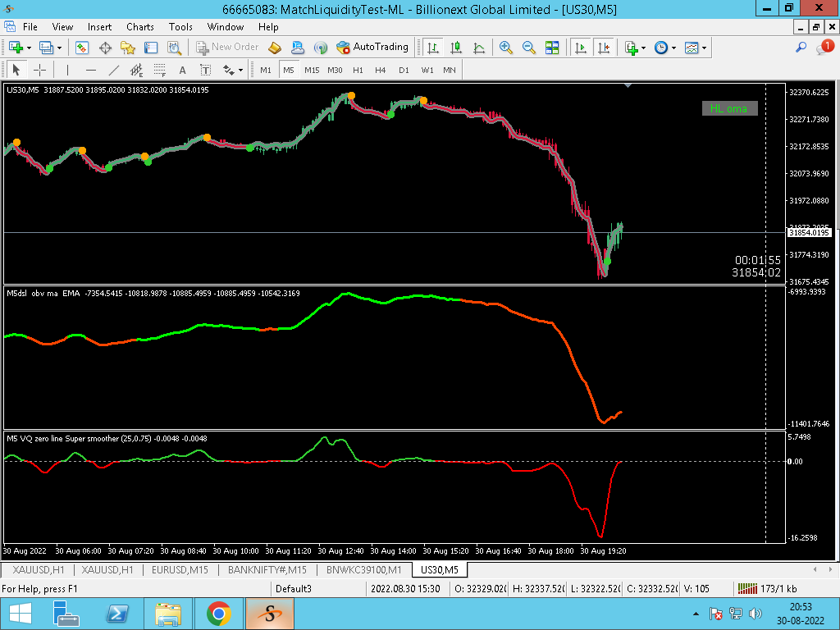Expand the templates dropdown arrow
Image resolution: width=840 pixels, height=630 pixels.
tap(705, 48)
